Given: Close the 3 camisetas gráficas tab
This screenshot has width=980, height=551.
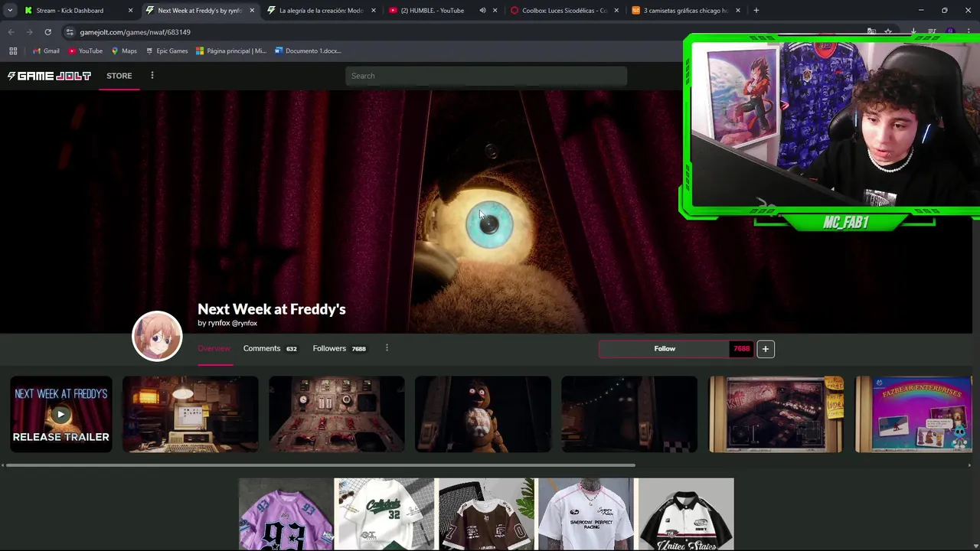Looking at the screenshot, I should [x=738, y=11].
